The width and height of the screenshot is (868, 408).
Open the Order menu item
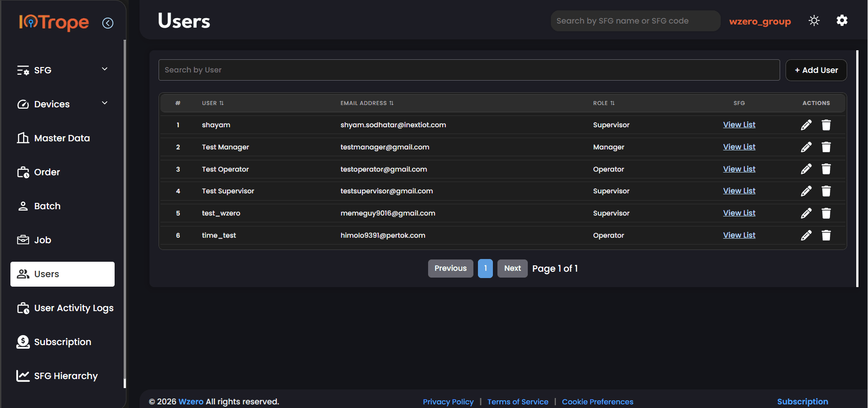coord(63,172)
